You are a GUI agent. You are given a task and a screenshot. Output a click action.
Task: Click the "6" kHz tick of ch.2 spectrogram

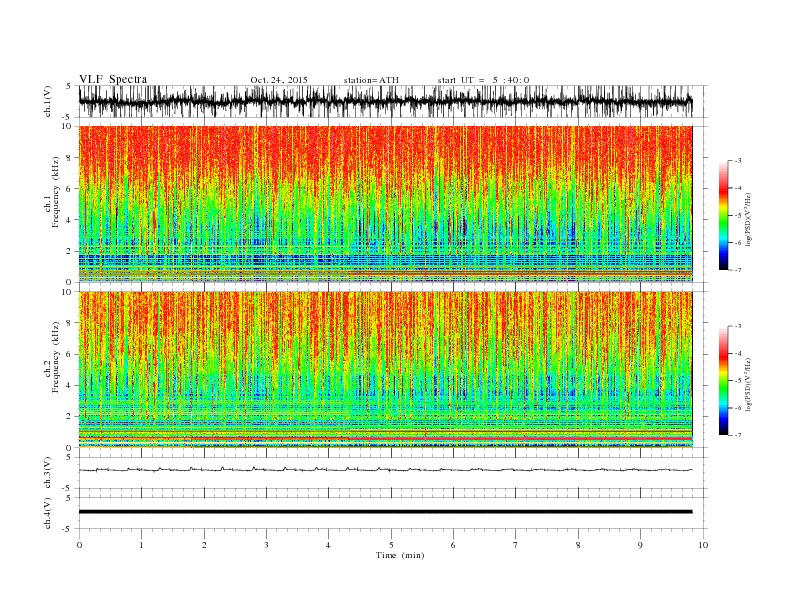(x=70, y=354)
